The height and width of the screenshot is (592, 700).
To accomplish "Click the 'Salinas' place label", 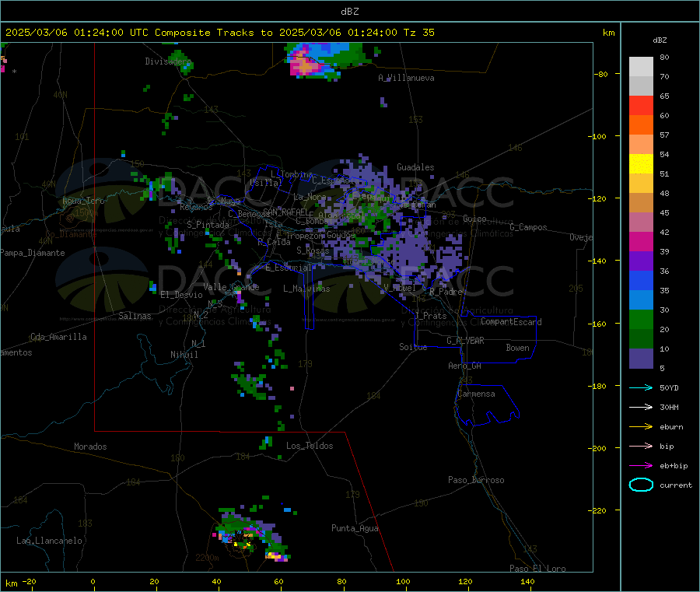I will coord(135,316).
